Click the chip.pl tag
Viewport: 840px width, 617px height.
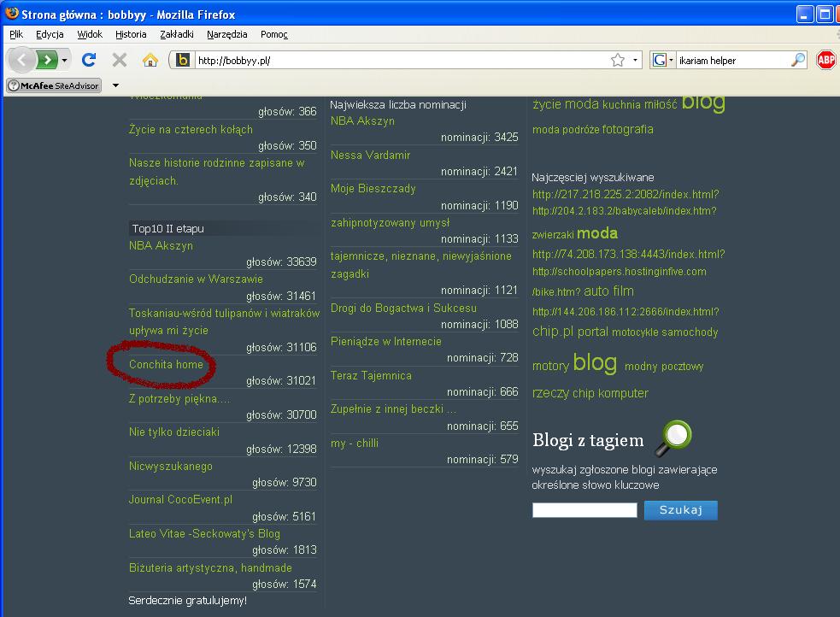(x=553, y=332)
